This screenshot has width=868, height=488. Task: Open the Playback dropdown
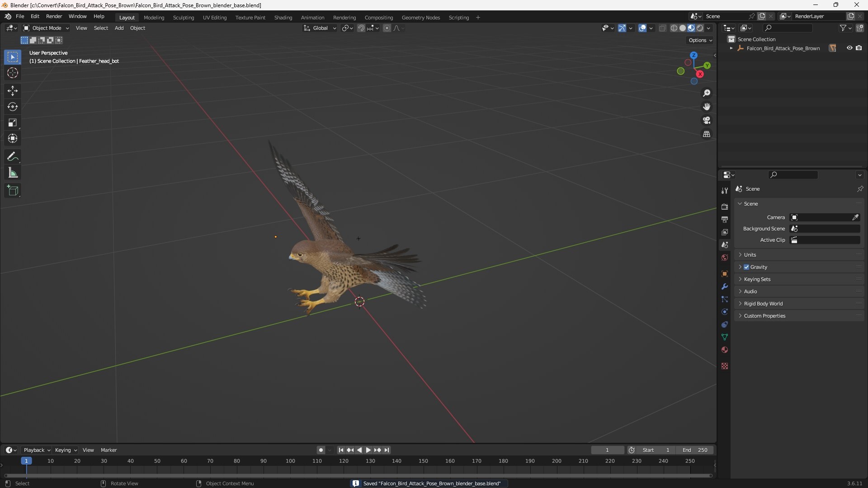click(x=37, y=450)
